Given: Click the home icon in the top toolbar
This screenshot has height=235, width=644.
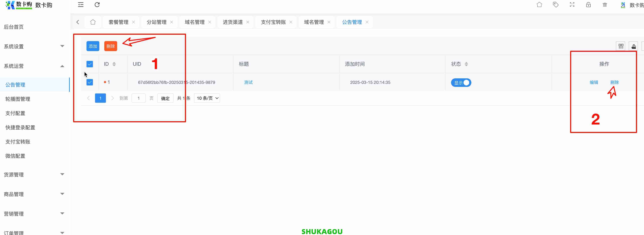Looking at the screenshot, I should click(539, 5).
